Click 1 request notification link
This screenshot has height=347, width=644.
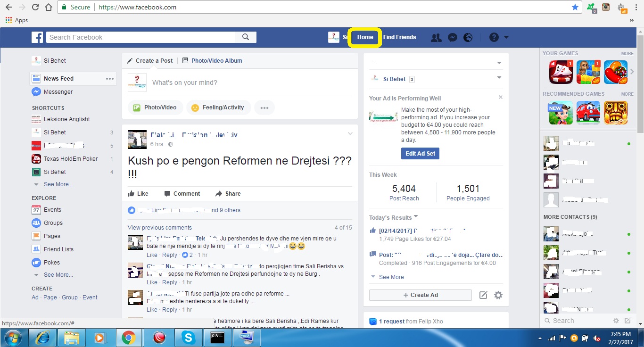click(x=392, y=322)
